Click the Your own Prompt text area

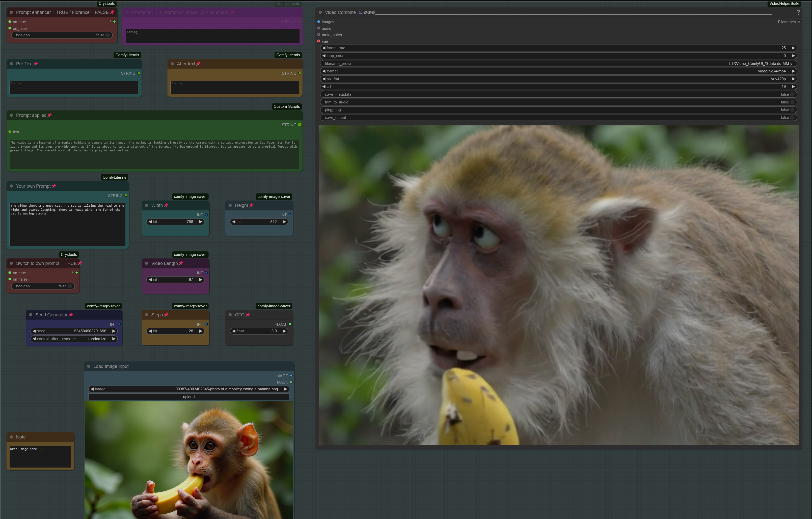(67, 224)
